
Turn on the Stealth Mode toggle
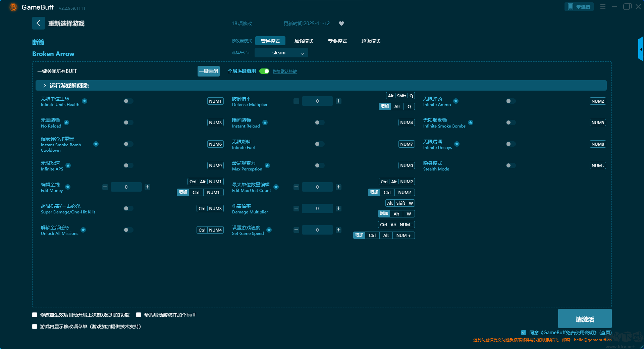(510, 165)
